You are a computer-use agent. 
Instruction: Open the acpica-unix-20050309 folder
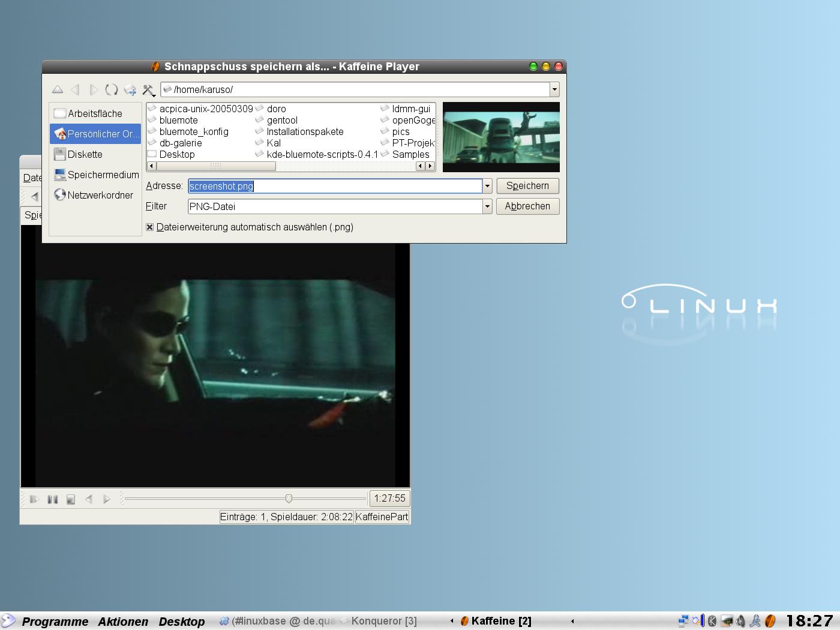pos(200,109)
